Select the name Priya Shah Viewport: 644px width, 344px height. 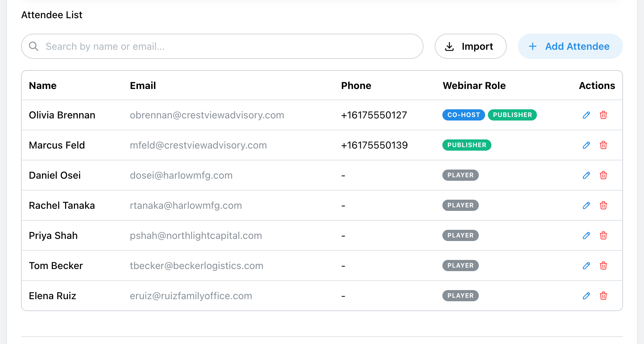(53, 235)
